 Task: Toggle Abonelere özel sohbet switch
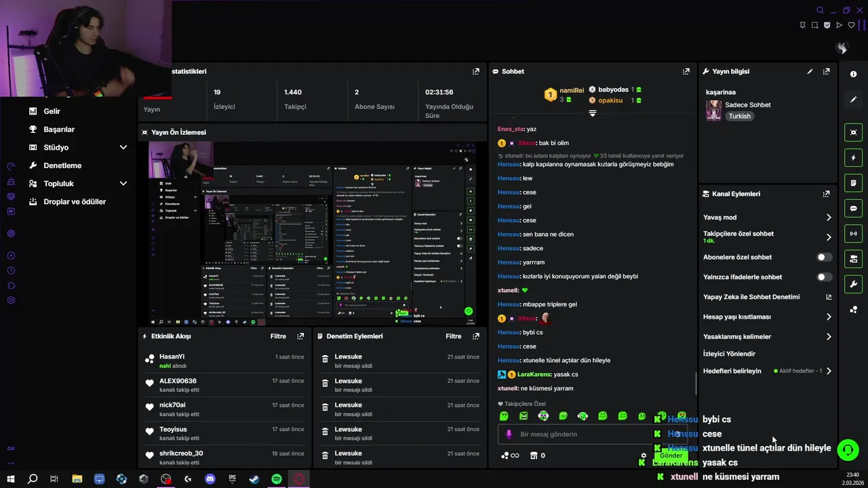tap(824, 258)
